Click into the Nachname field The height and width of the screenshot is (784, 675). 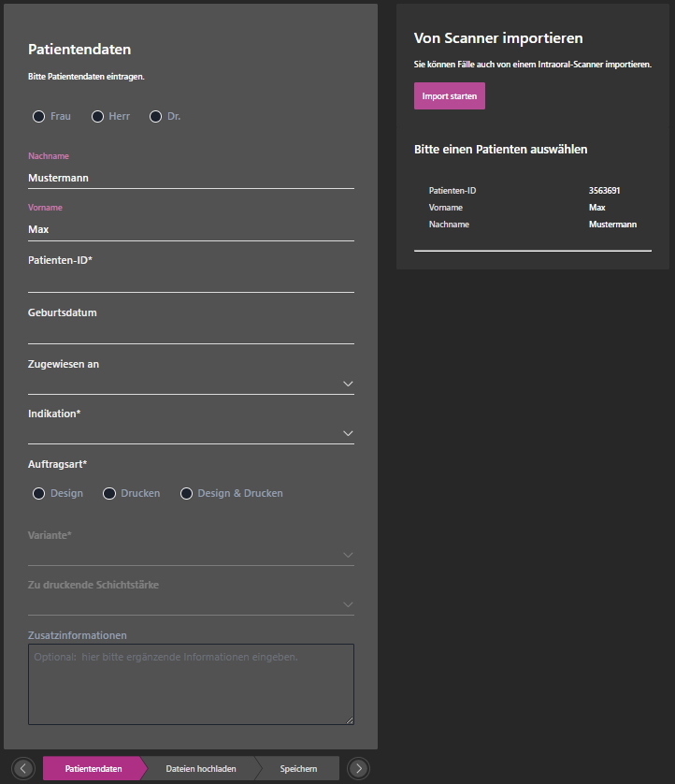click(191, 178)
